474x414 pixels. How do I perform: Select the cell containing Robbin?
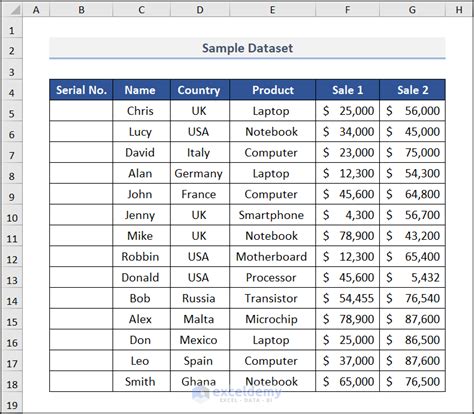coord(141,256)
